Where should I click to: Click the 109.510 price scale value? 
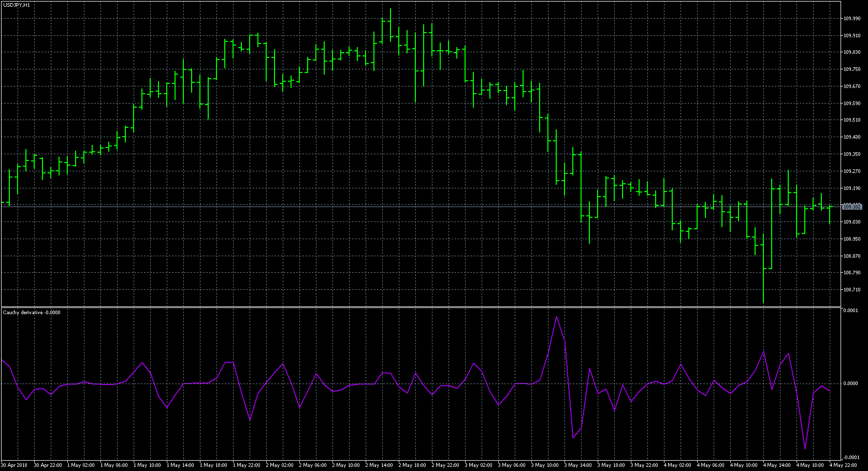point(852,120)
